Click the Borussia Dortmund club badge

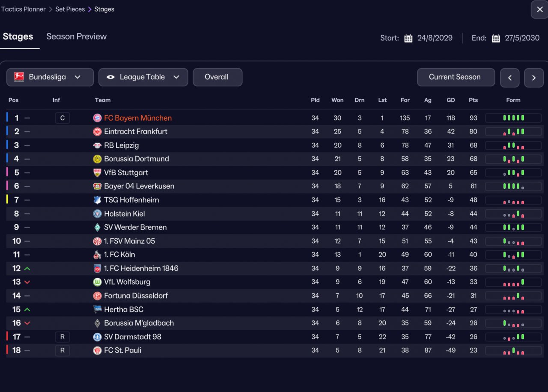pos(97,159)
